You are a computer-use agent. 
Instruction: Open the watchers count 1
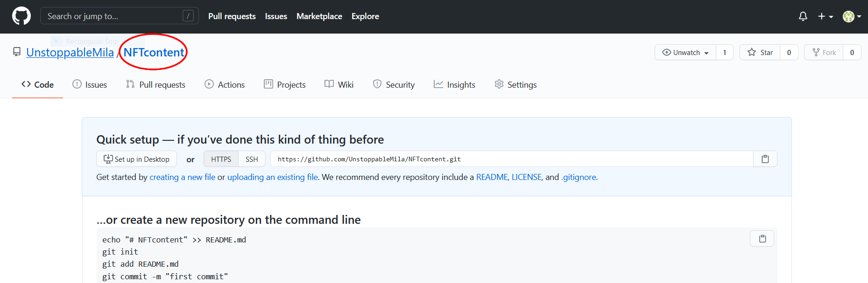click(725, 52)
